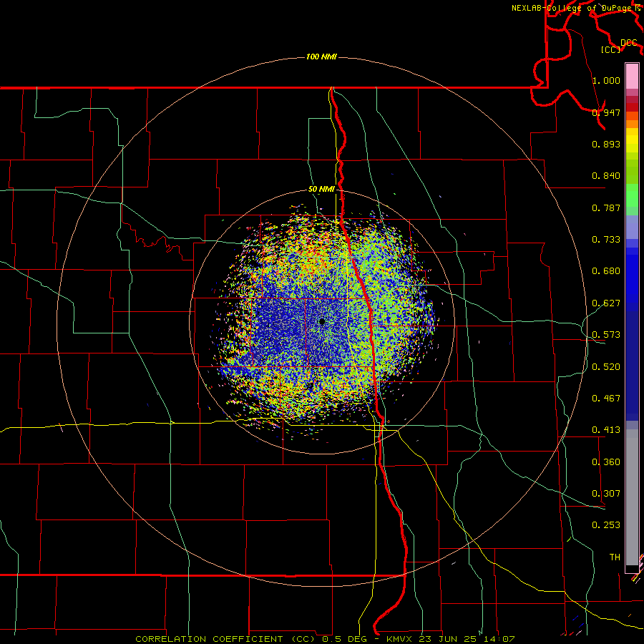
Task: Click the 0.520 scale value
Action: pyautogui.click(x=606, y=367)
